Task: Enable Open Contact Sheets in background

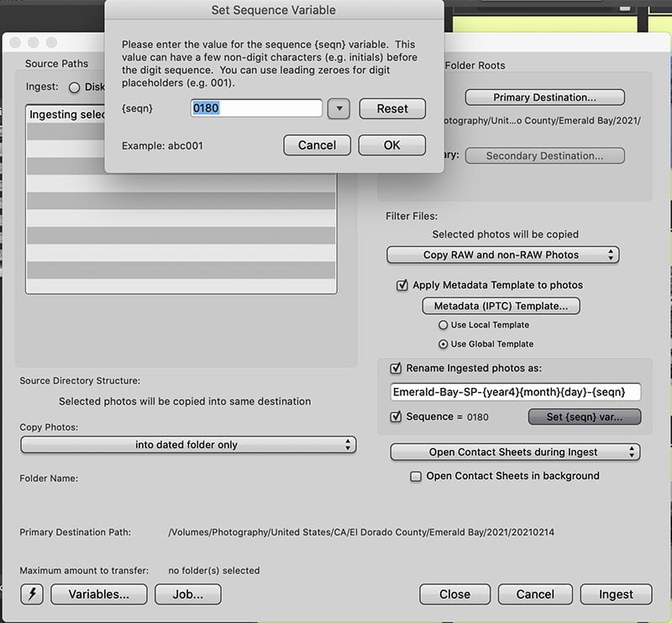Action: [416, 476]
